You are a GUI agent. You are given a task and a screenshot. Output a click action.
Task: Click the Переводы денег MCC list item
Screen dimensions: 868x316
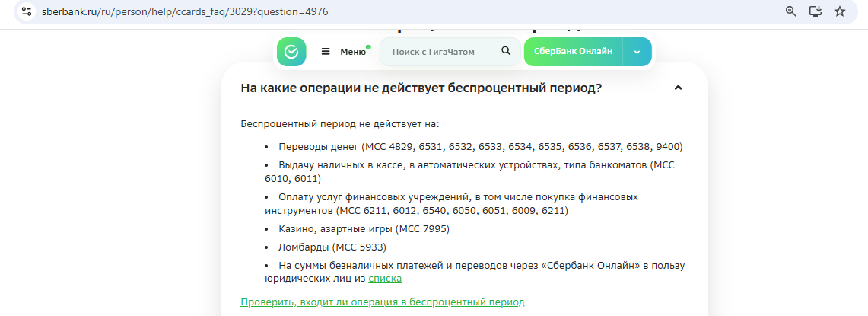pos(480,146)
